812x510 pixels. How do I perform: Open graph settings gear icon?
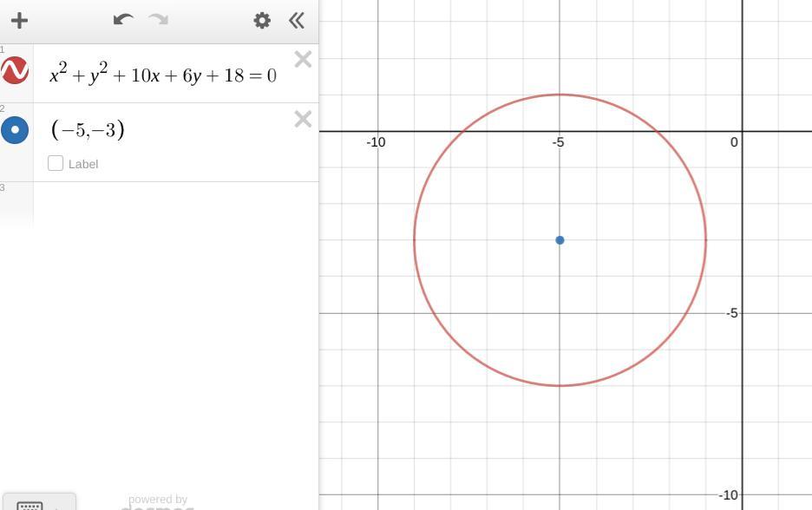click(x=262, y=21)
